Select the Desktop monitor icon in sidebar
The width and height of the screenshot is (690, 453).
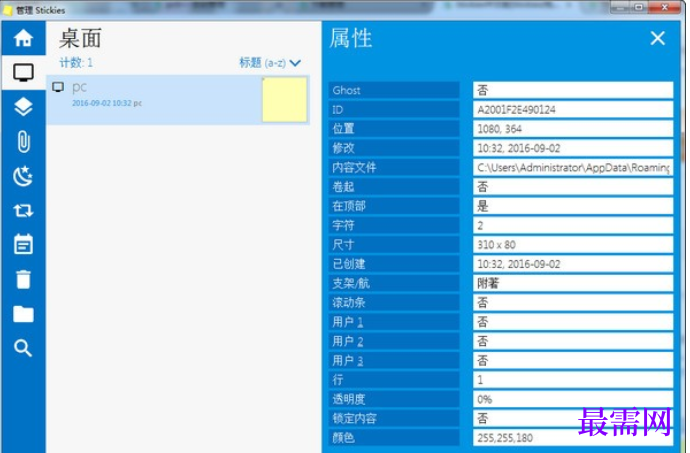point(23,73)
